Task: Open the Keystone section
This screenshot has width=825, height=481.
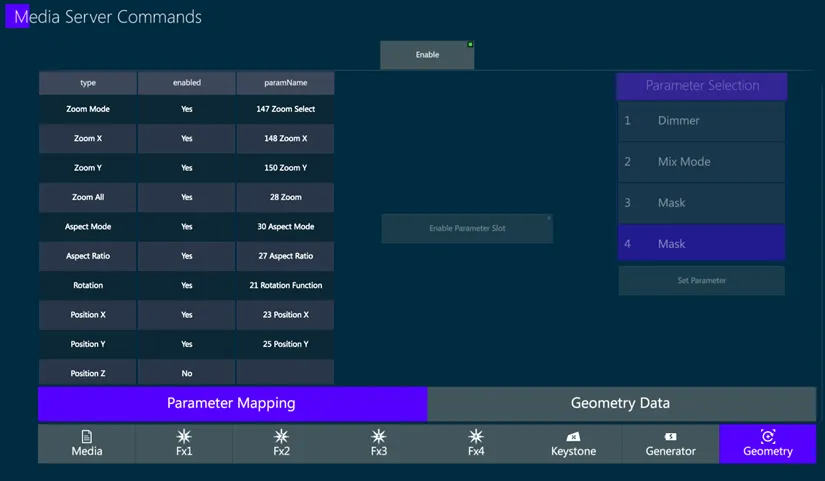Action: tap(574, 444)
